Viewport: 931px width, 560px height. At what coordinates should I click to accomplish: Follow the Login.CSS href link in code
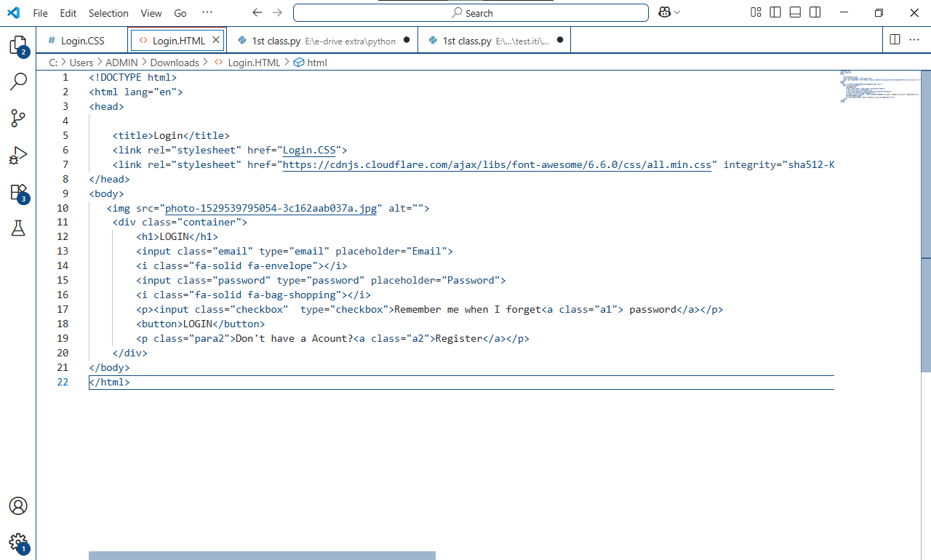click(309, 150)
